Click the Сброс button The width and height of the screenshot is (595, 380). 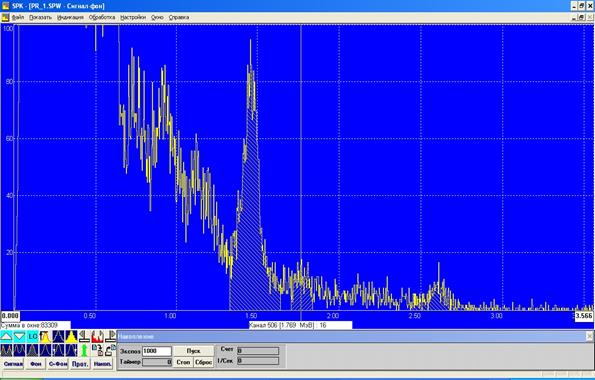point(203,362)
